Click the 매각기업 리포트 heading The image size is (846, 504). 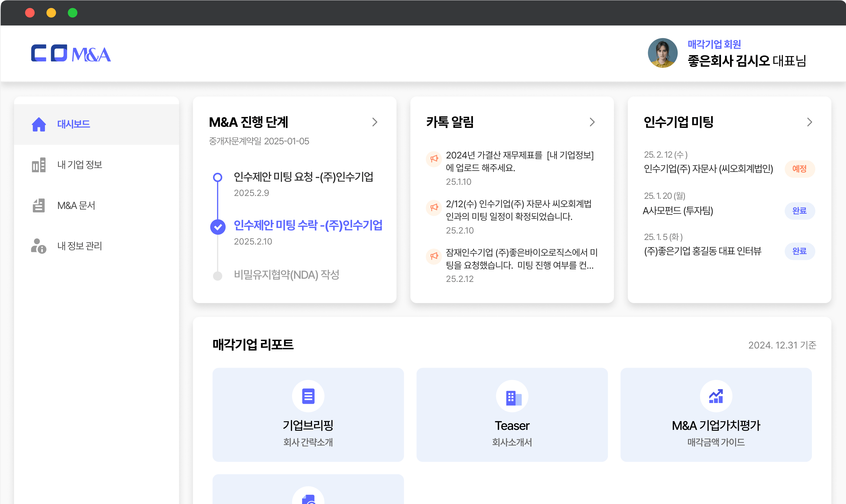[253, 345]
